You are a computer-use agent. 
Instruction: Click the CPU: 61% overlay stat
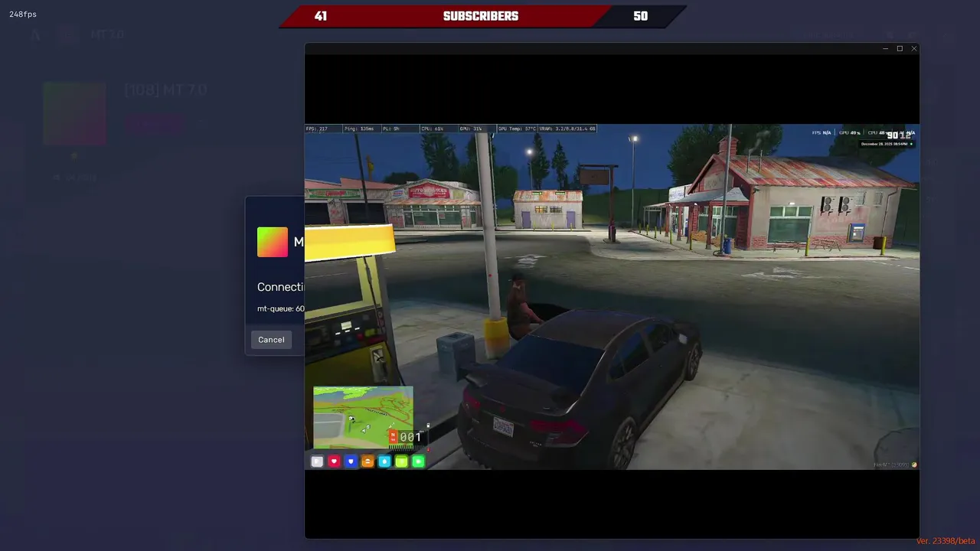tap(433, 129)
